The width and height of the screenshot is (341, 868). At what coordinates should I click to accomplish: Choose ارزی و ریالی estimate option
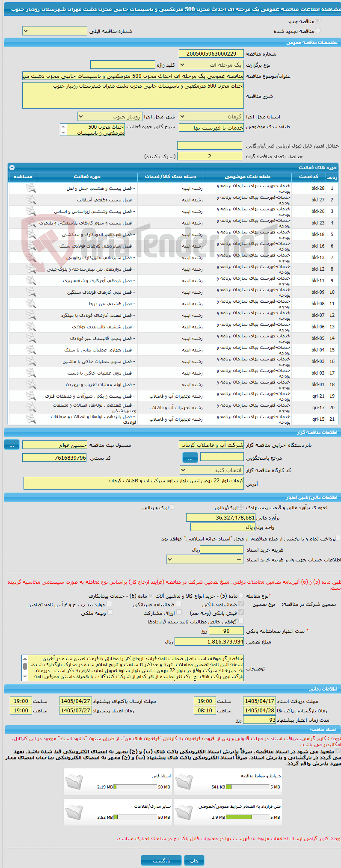[x=172, y=507]
